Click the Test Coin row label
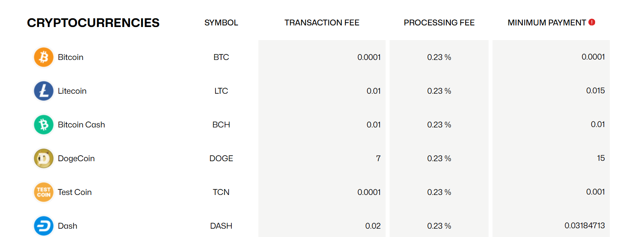The image size is (644, 237). tap(75, 192)
